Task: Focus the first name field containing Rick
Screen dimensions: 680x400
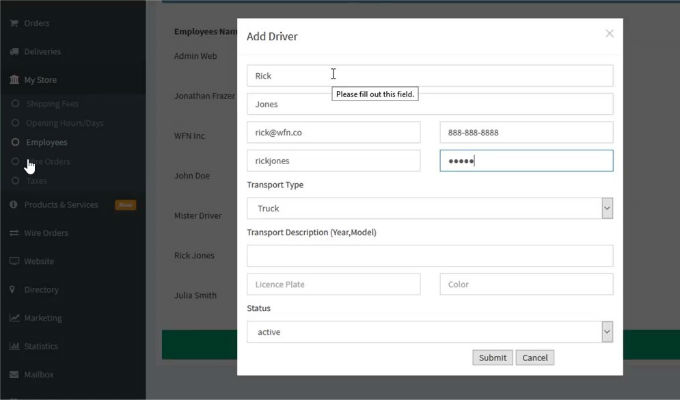Action: pyautogui.click(x=430, y=75)
